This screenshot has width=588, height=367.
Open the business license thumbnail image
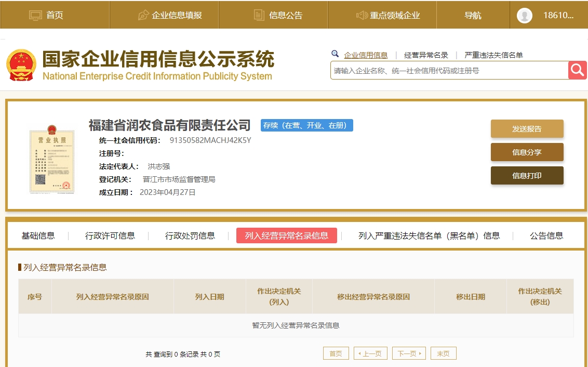[x=52, y=159]
